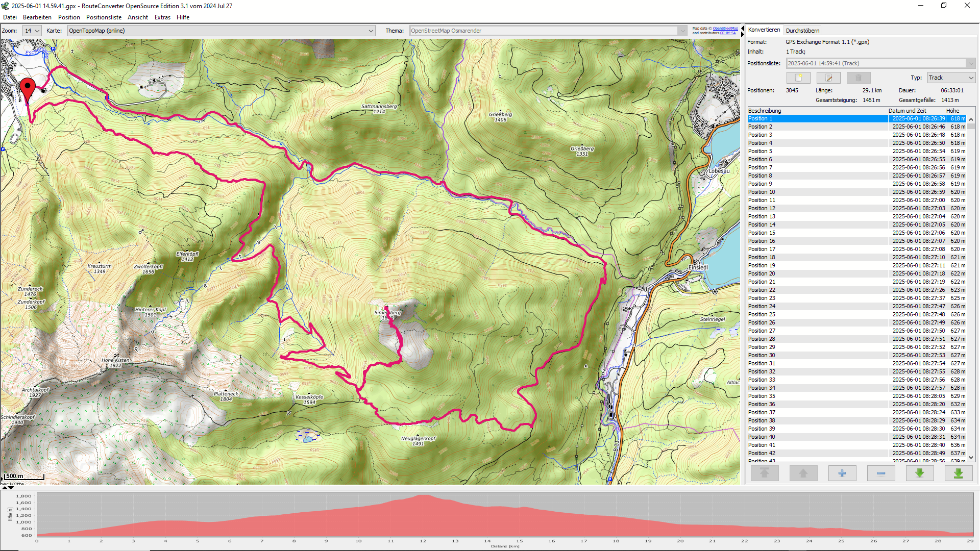Select the Position 42 row
980x551 pixels.
click(x=857, y=453)
